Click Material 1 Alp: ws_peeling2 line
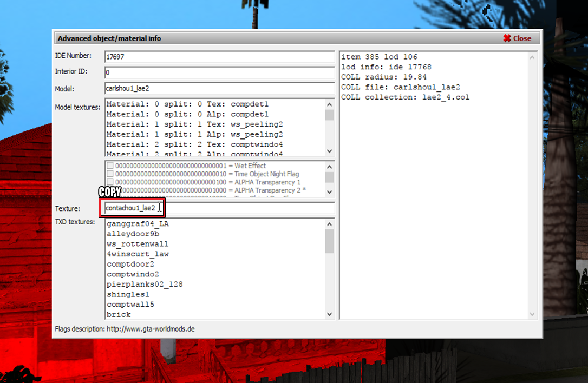Image resolution: width=588 pixels, height=383 pixels. 194,135
